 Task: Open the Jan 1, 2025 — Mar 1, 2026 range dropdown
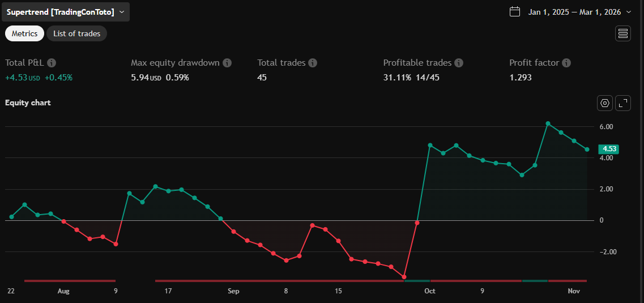point(574,12)
